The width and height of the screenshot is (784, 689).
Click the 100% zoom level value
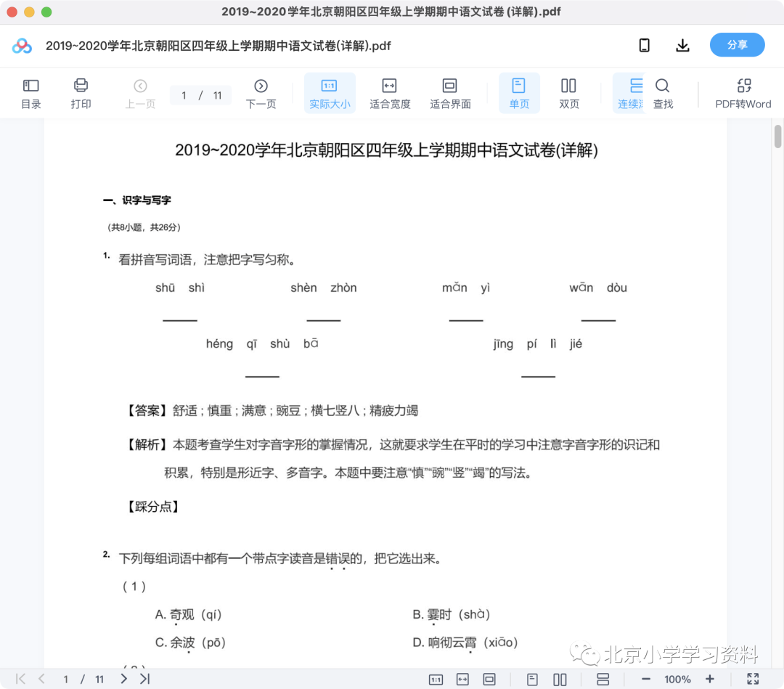tap(677, 680)
